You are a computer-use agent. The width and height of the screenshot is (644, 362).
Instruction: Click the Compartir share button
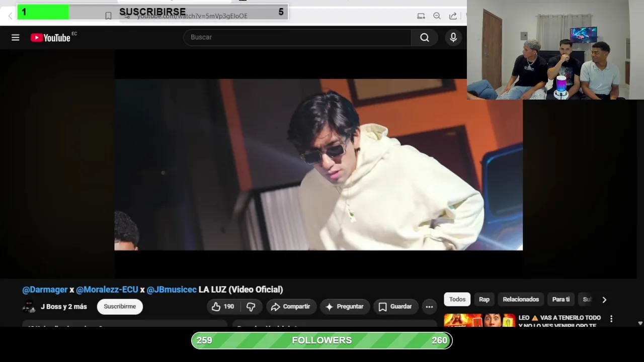pyautogui.click(x=291, y=307)
